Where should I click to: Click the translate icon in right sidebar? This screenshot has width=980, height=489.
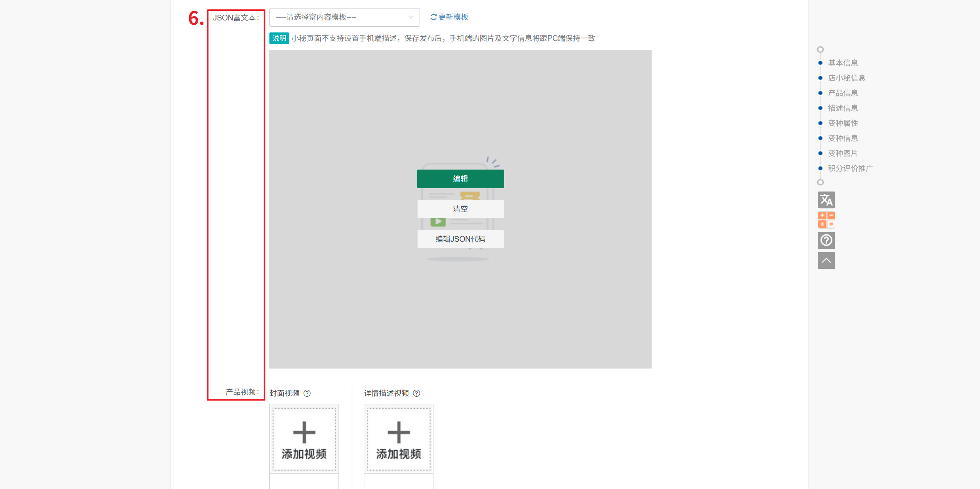[826, 200]
